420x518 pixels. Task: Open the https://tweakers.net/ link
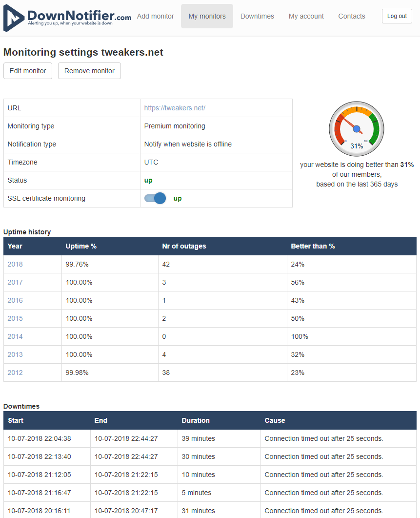point(175,108)
